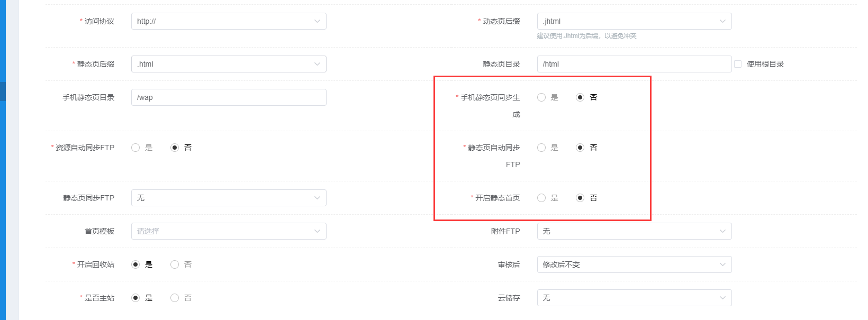Screen dimensions: 868x320
Task: Expand the 动态页后缀 .jhtml dropdown
Action: [634, 21]
